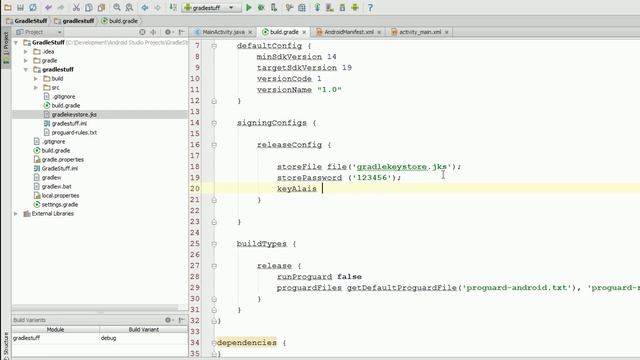Open the Project view selector dropdown

[x=39, y=32]
